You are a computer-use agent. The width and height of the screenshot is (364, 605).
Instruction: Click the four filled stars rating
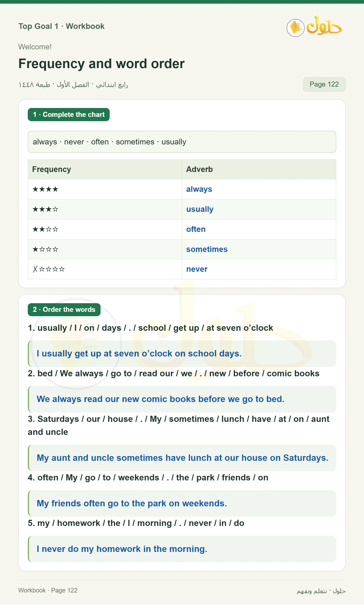click(45, 189)
